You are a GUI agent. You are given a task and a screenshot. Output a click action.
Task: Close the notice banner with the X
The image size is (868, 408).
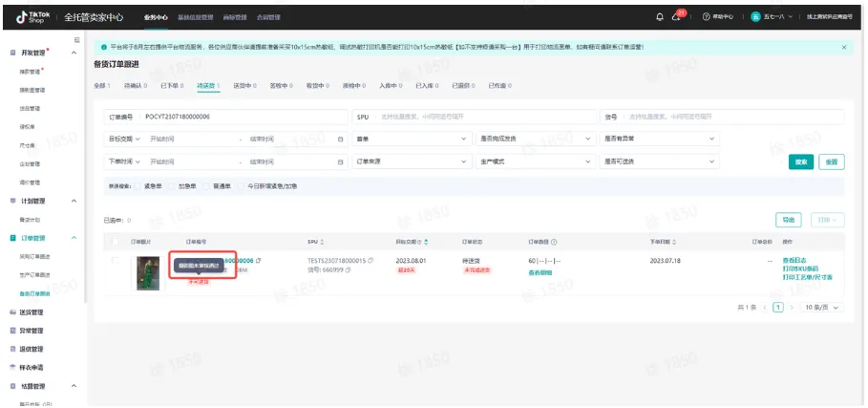[843, 48]
